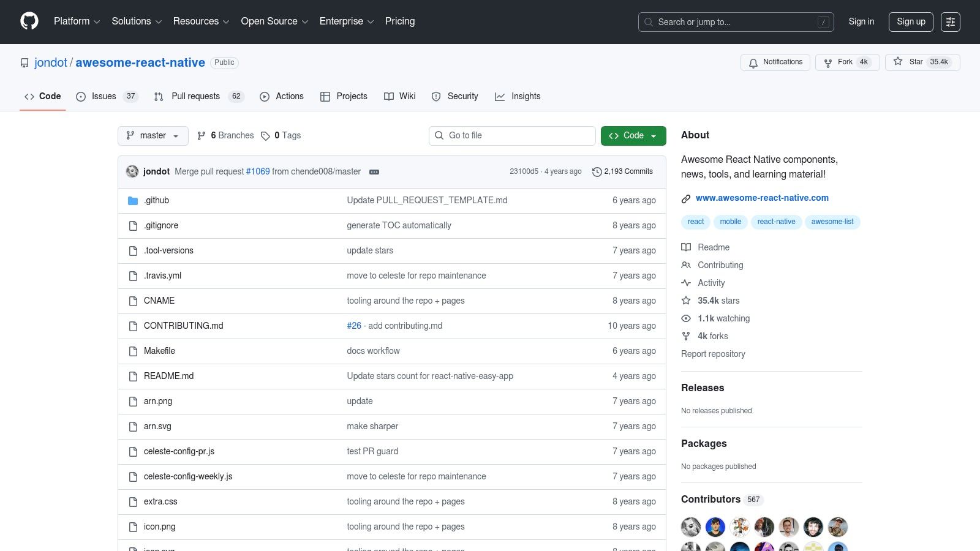Click jondot's avatar in commit row
Viewport: 980px width, 551px height.
click(x=132, y=171)
